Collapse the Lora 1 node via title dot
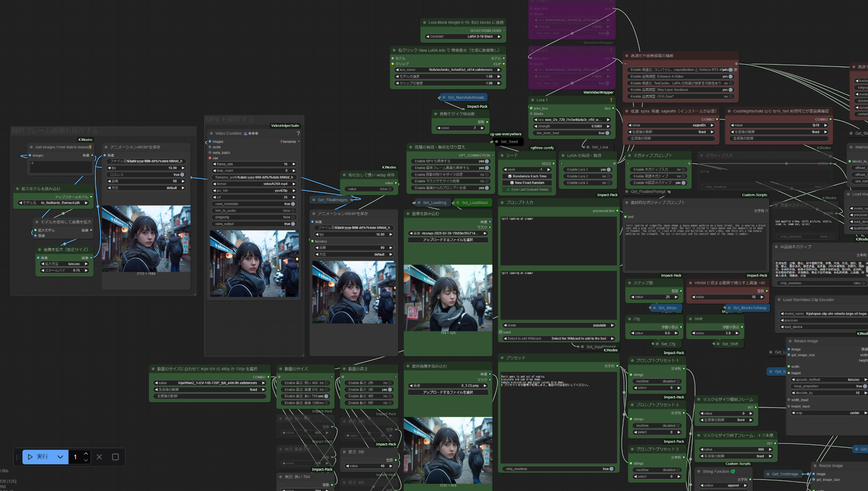The image size is (868, 491). (x=532, y=100)
